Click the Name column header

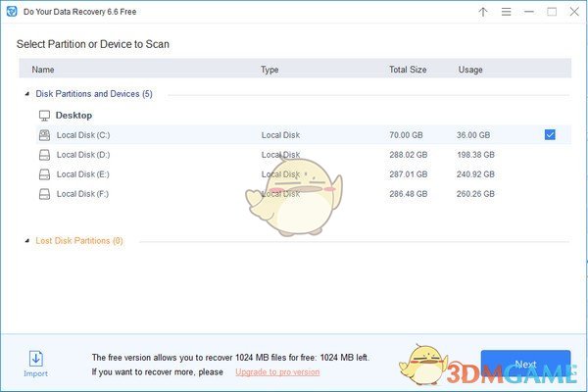point(43,70)
